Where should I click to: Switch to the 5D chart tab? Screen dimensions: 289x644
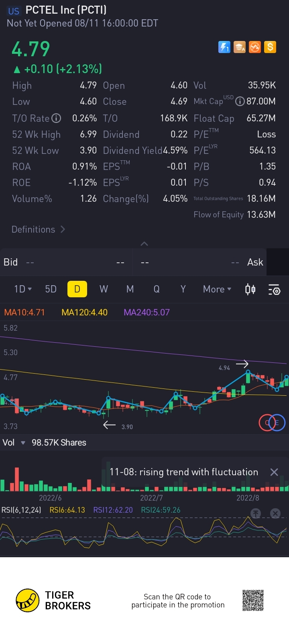tap(51, 289)
